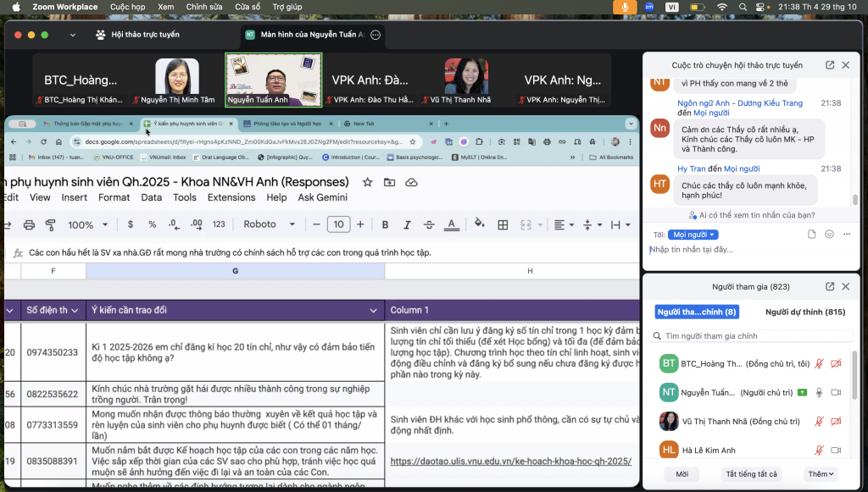The height and width of the screenshot is (492, 868).
Task: Click the 'Tắt tiếng tất cả' button
Action: 751,474
